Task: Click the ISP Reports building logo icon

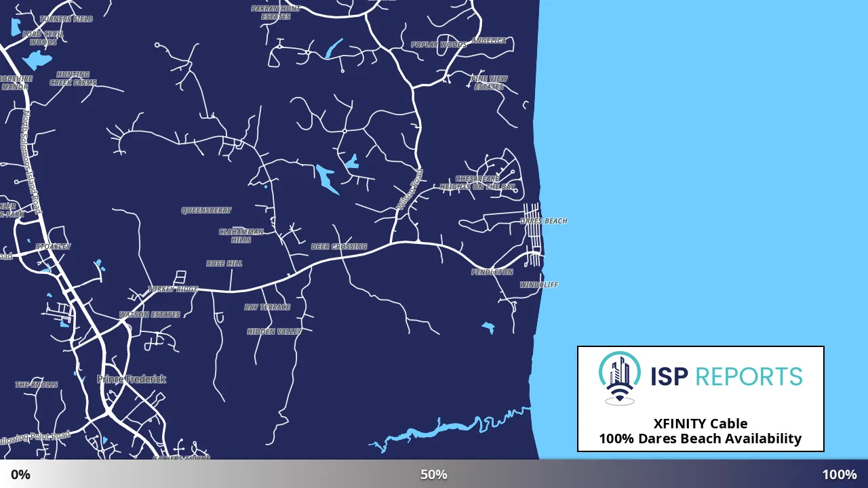Action: [x=620, y=378]
